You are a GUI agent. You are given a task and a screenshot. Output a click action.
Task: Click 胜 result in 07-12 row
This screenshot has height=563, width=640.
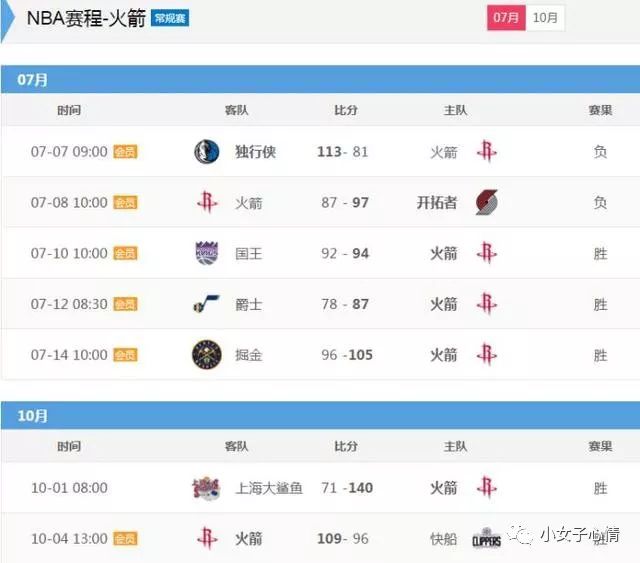click(x=600, y=304)
